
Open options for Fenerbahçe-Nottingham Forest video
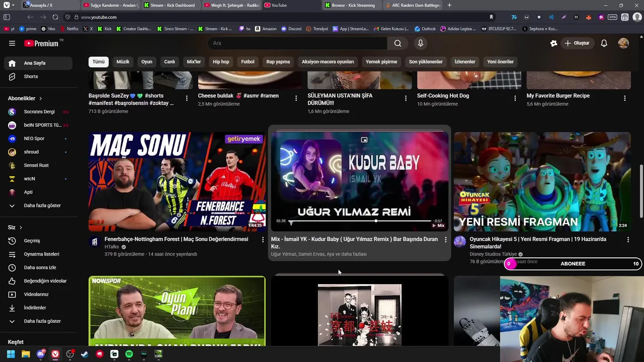263,240
